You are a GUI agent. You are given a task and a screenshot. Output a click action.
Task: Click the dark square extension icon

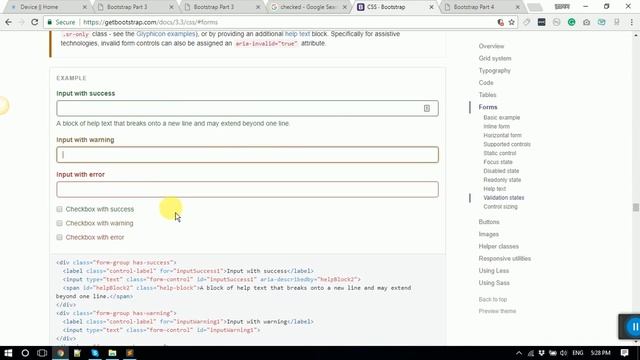[542, 22]
